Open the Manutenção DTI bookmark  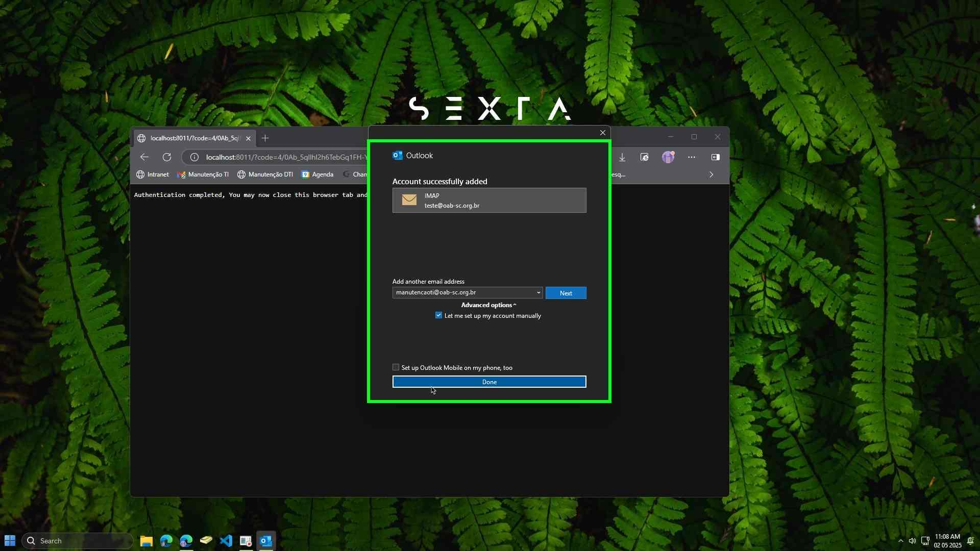[265, 174]
